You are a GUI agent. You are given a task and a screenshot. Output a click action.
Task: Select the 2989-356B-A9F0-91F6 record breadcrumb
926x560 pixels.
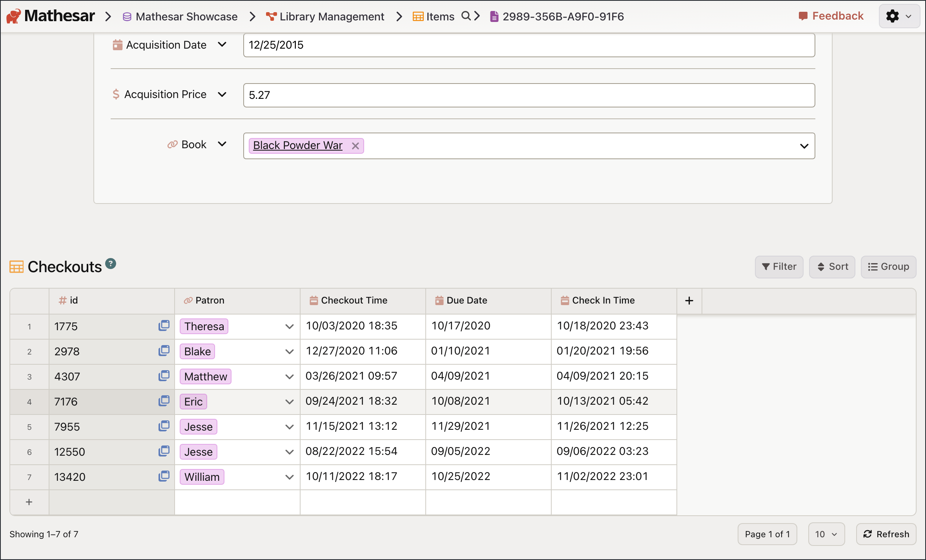click(557, 16)
